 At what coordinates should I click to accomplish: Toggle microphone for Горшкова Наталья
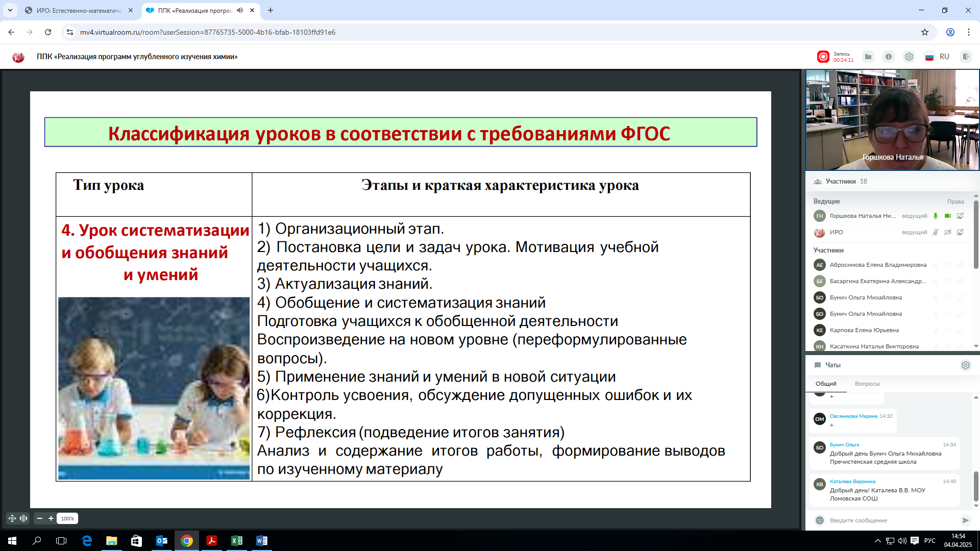pyautogui.click(x=936, y=216)
